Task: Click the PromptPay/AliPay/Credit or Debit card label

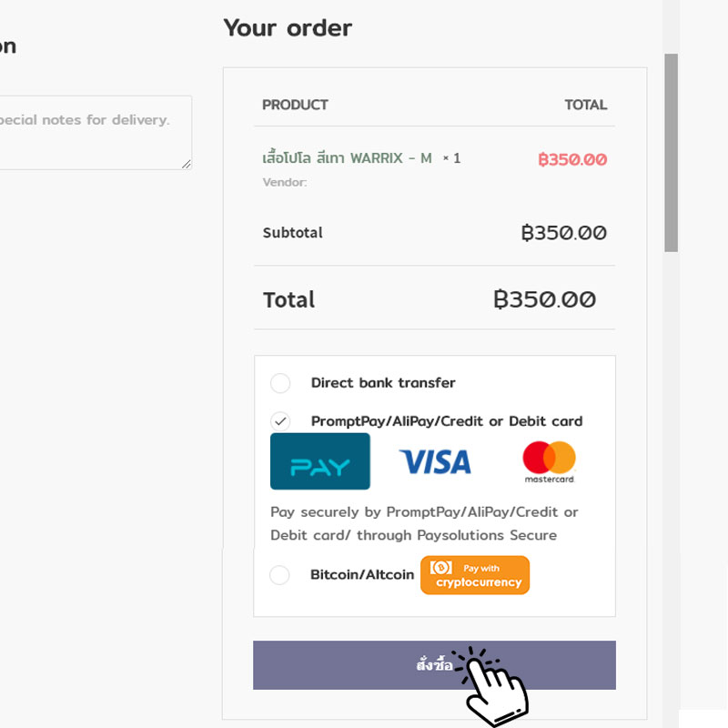Action: click(x=447, y=421)
